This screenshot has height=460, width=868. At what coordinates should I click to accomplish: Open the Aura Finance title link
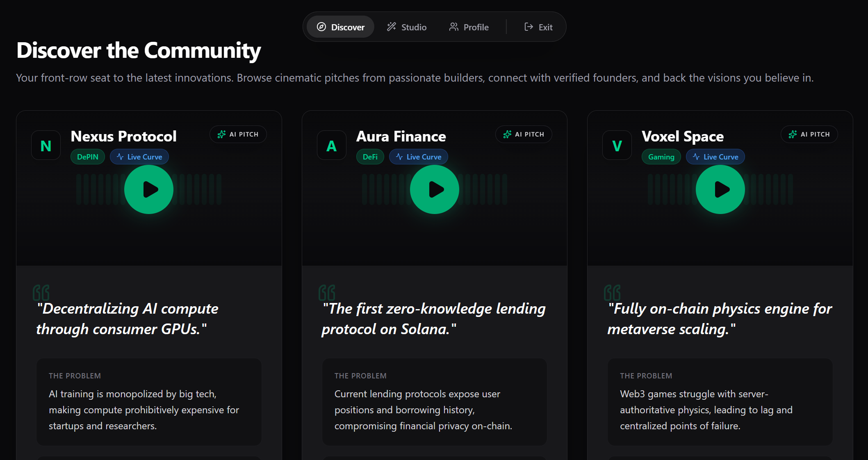tap(401, 137)
